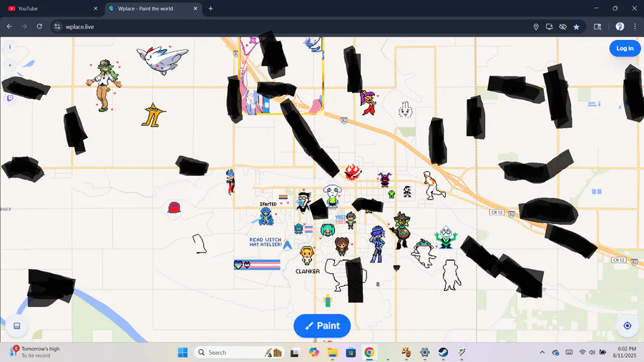Zoom in with the map plus button
The image size is (644, 362).
tap(10, 65)
